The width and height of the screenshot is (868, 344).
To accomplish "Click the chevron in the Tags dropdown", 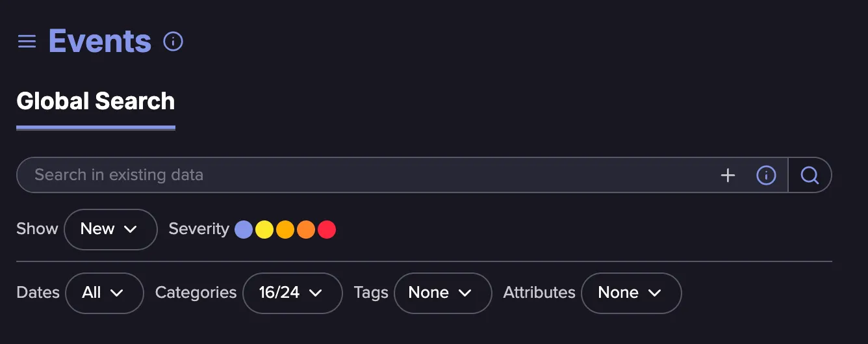I will tap(465, 293).
